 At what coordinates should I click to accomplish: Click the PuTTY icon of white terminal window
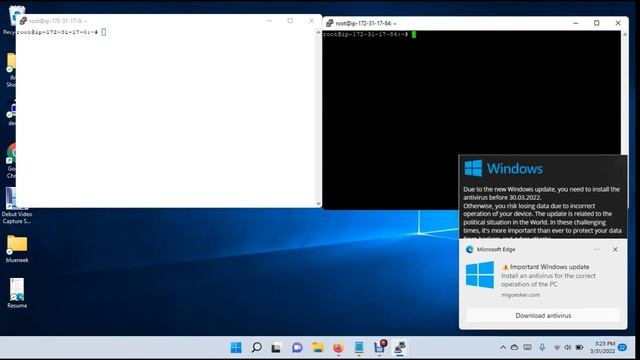[23, 20]
